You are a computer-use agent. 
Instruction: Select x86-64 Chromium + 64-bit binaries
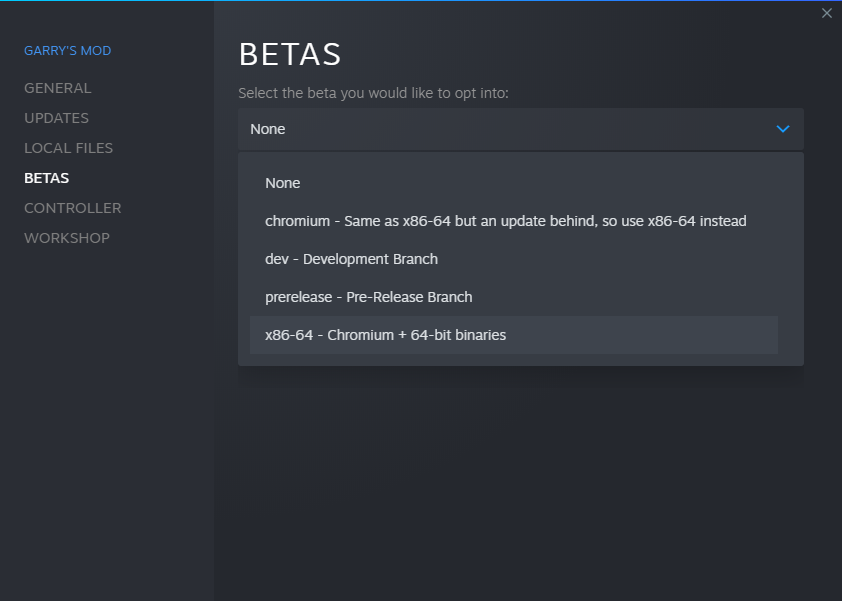point(513,335)
